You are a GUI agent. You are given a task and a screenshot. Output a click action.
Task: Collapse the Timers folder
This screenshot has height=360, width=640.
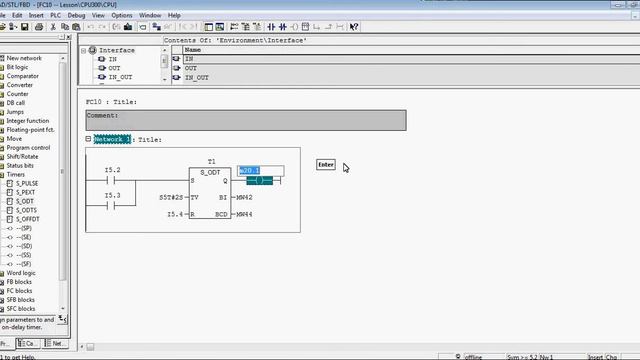click(x=16, y=174)
